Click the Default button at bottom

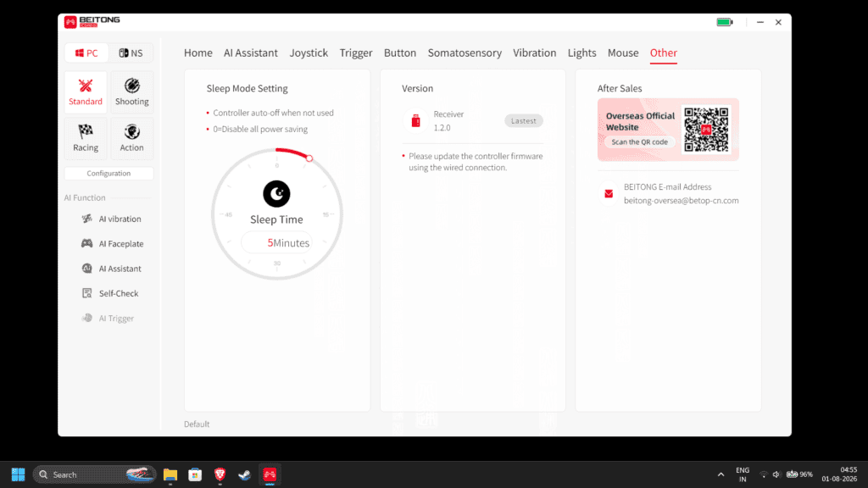pos(197,424)
